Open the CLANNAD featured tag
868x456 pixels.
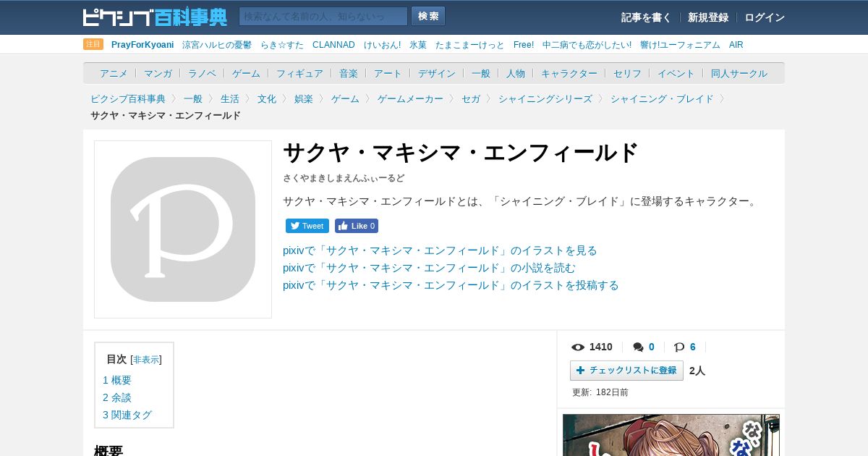(x=333, y=45)
